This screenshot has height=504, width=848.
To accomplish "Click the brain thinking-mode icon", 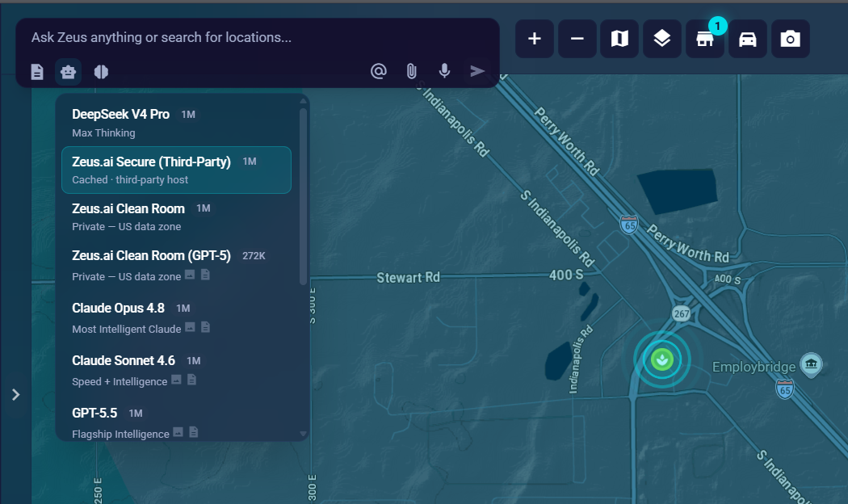I will [x=101, y=71].
